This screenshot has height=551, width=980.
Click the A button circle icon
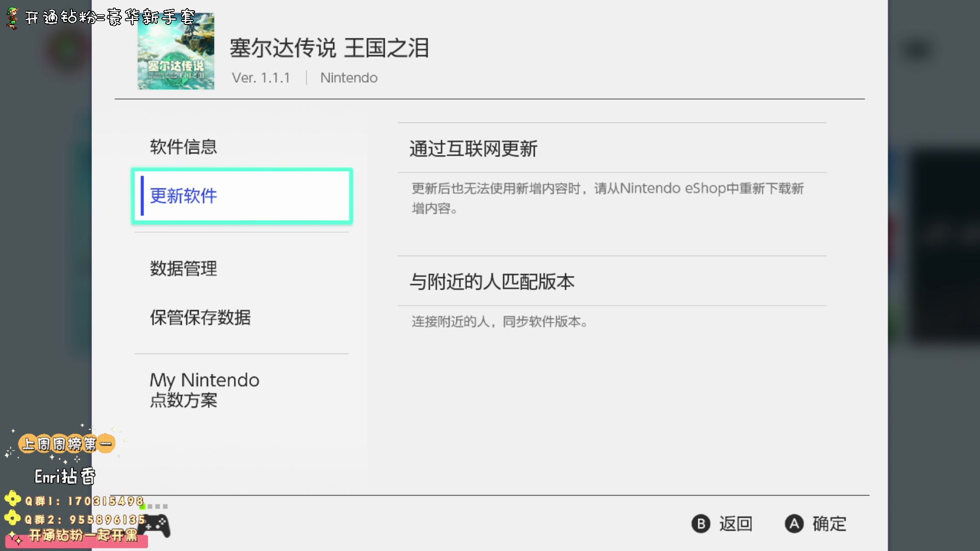(794, 524)
